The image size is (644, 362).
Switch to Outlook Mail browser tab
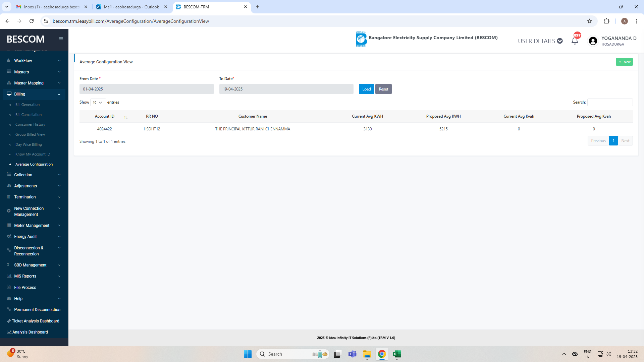pyautogui.click(x=131, y=7)
